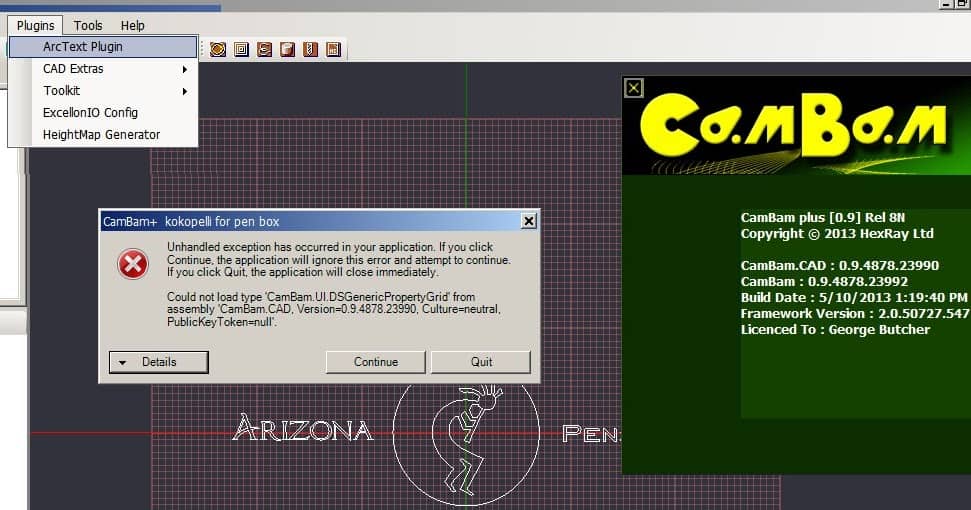The image size is (971, 510).
Task: Choose the 3D Profile operation icon
Action: pyautogui.click(x=287, y=49)
